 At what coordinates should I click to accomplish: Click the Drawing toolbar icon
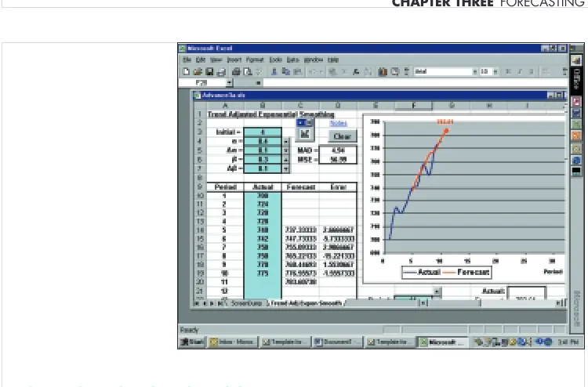[395, 71]
